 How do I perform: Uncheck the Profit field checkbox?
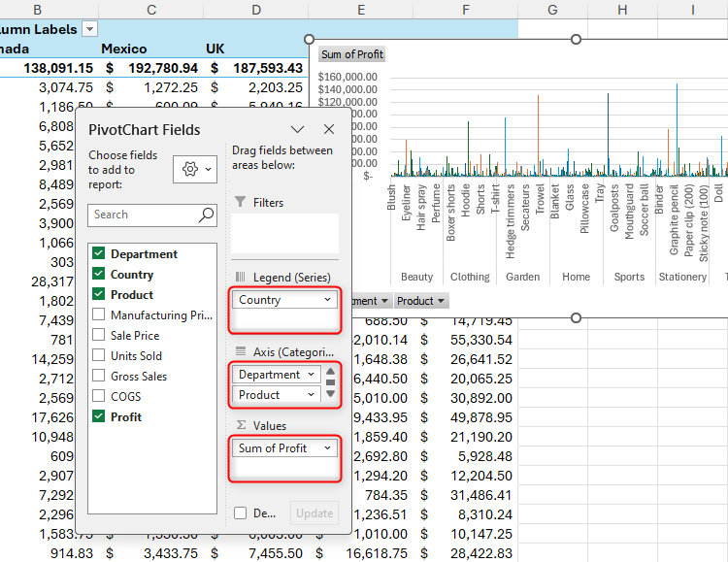(98, 416)
